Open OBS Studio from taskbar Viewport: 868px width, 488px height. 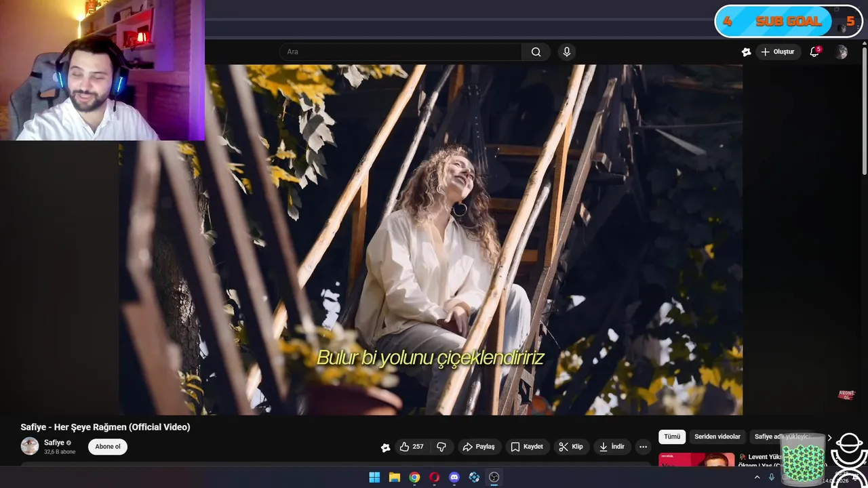click(x=494, y=477)
